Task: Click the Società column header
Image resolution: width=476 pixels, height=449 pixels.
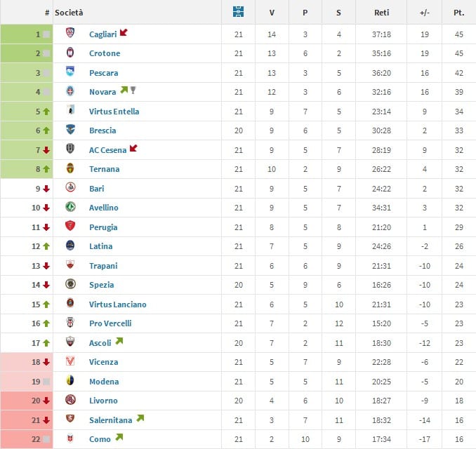Action: click(x=69, y=13)
